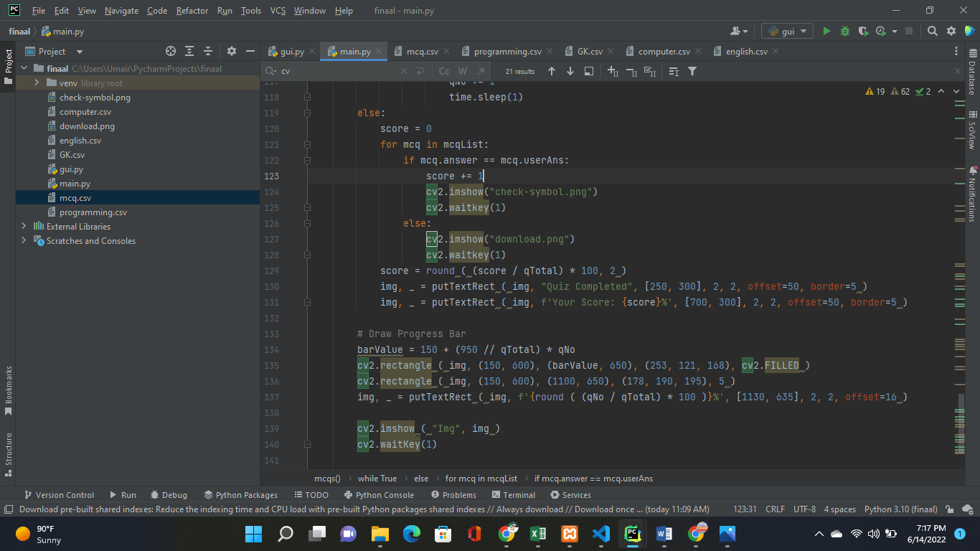
Task: Open the gui run configuration dropdown
Action: (788, 31)
